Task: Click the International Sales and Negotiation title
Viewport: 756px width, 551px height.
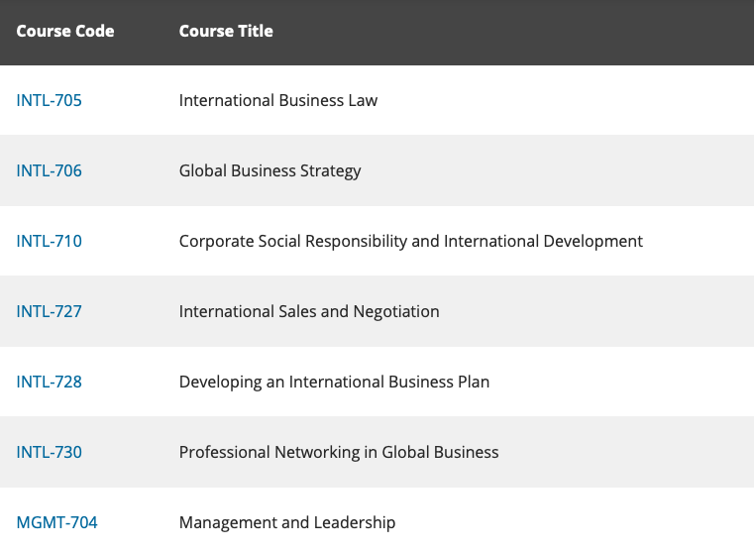Action: [309, 311]
